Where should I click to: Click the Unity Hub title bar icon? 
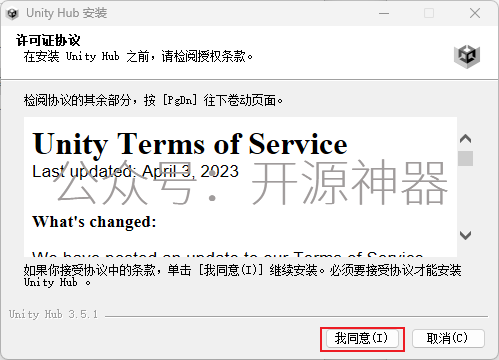pos(12,14)
